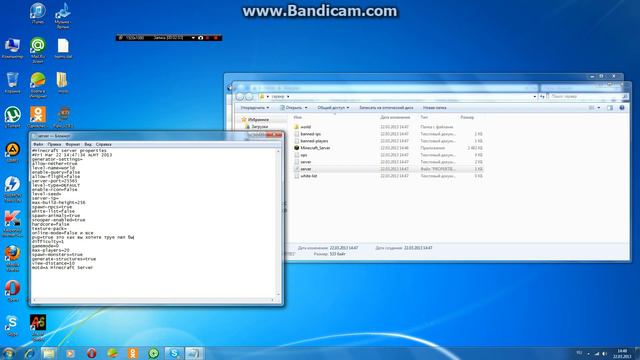Select the banned-players file in Explorer
This screenshot has width=640, height=360.
(x=314, y=141)
